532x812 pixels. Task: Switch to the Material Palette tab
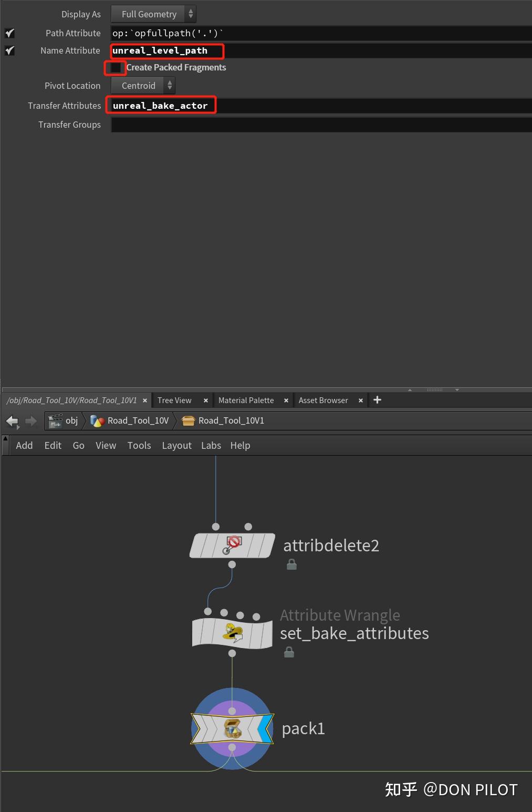[x=246, y=400]
